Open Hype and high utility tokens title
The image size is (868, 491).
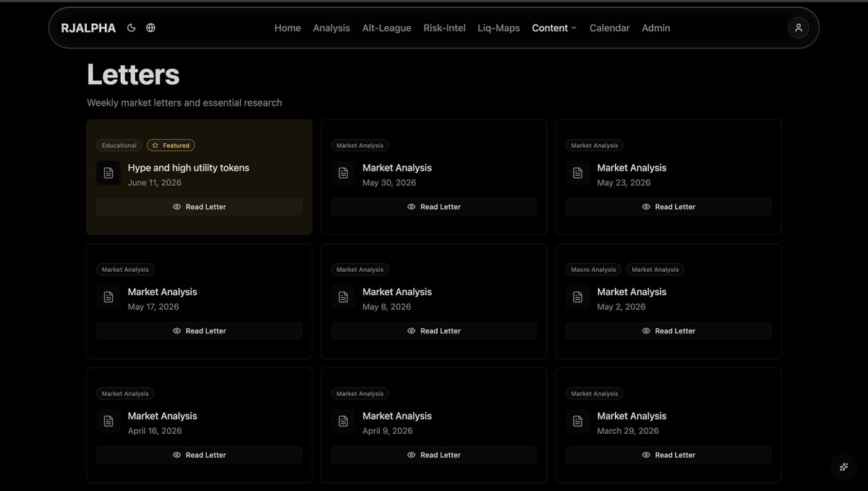click(x=188, y=168)
